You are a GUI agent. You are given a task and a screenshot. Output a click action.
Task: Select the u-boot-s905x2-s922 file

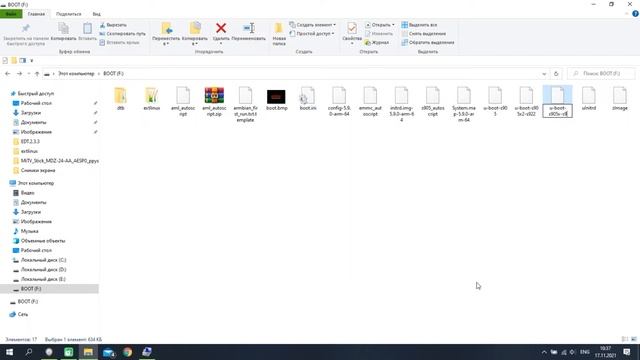[526, 102]
